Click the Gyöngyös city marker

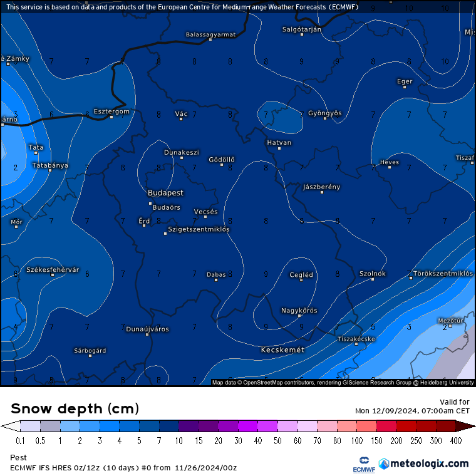(325, 118)
